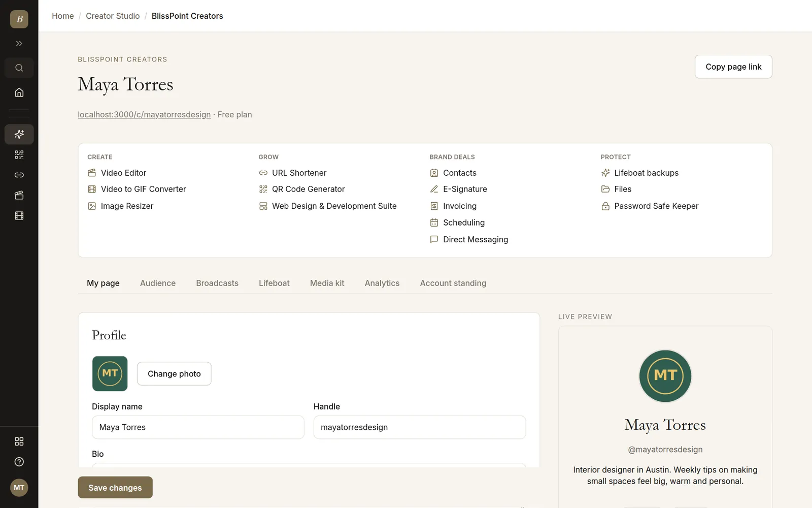Open Invoicing tool
The width and height of the screenshot is (812, 508).
pos(453,206)
